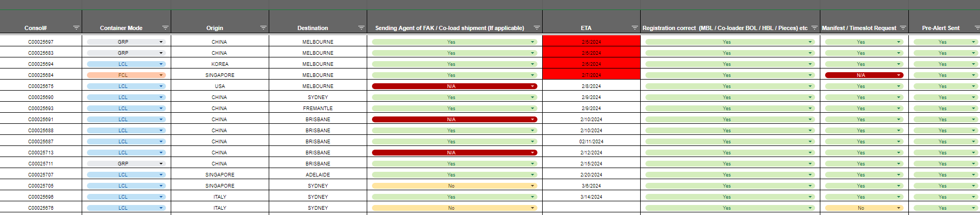Viewport: 980px width, 215px height.
Task: Open the LCL Container Mode dropdown for C00025694
Action: click(x=126, y=64)
